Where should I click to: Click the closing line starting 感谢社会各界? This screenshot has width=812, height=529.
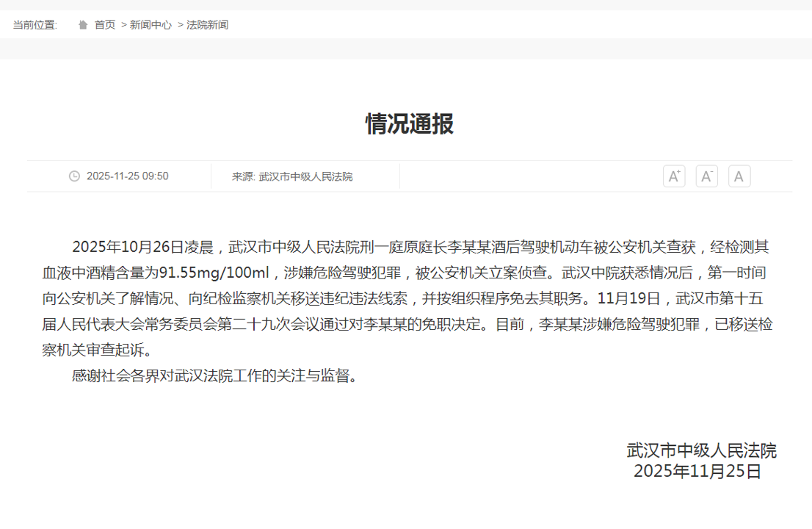pos(214,376)
